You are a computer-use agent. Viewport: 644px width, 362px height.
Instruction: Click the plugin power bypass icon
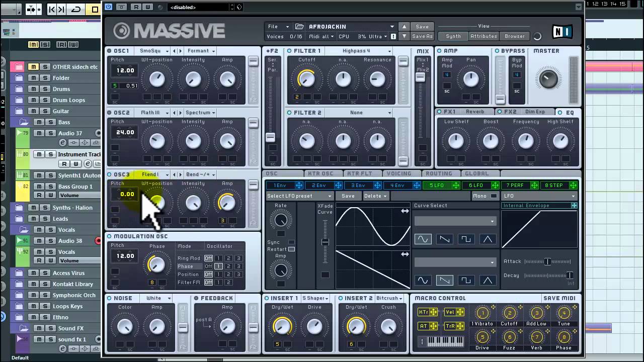[x=109, y=7]
